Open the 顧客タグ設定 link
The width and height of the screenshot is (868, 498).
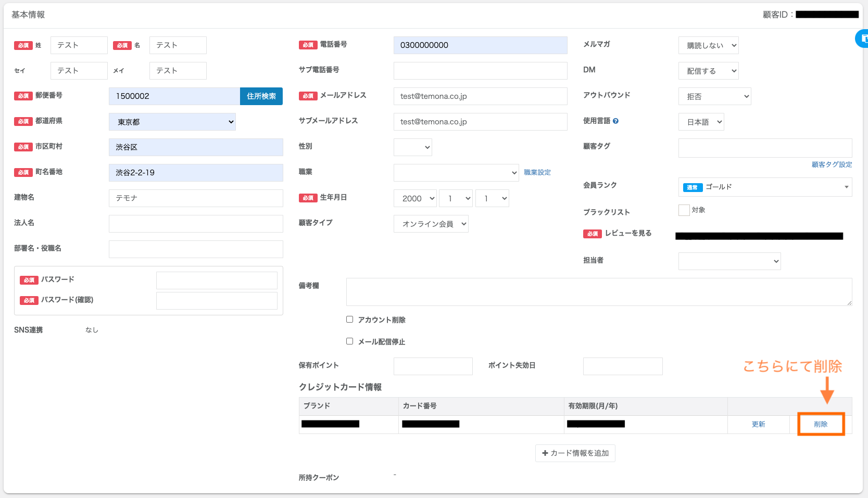pos(832,164)
